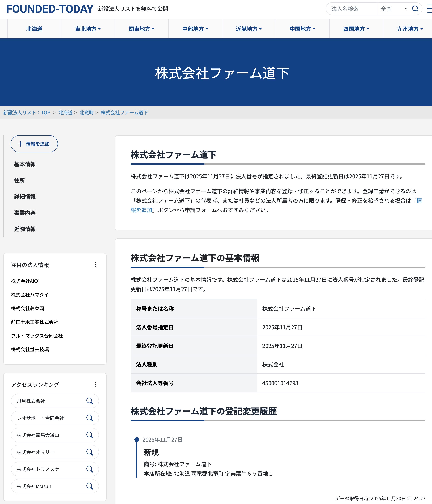Click the magnifier icon beside 株式会社競馬大遊山
Viewport: 432px width, 504px height.
(x=90, y=435)
